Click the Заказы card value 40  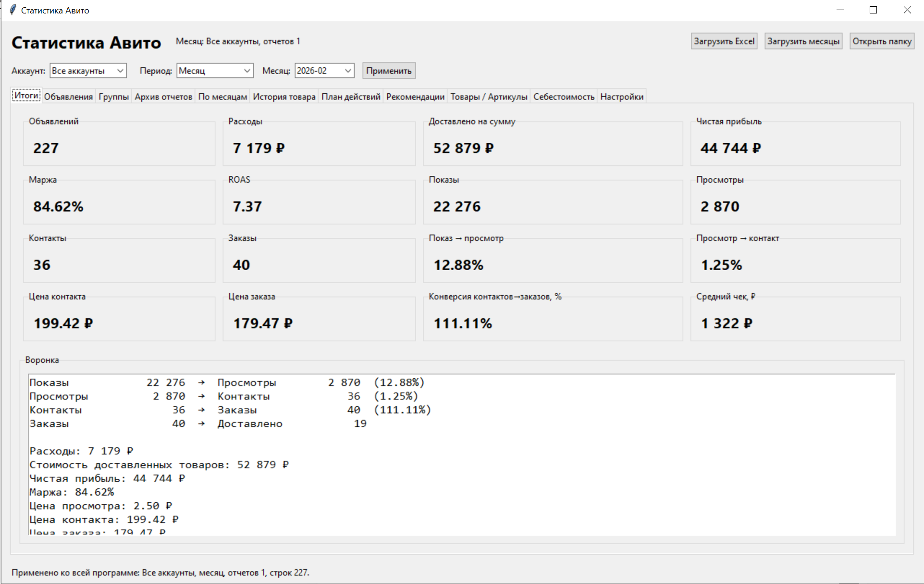pyautogui.click(x=241, y=265)
